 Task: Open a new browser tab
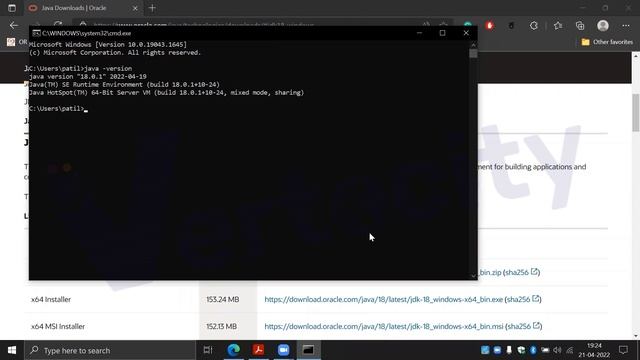(x=152, y=8)
